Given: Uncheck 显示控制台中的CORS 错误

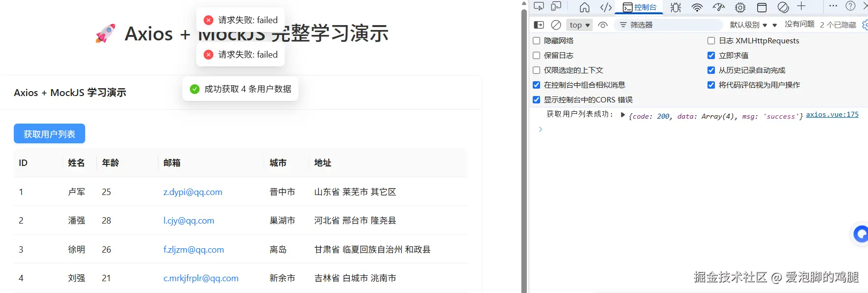Looking at the screenshot, I should pyautogui.click(x=537, y=99).
